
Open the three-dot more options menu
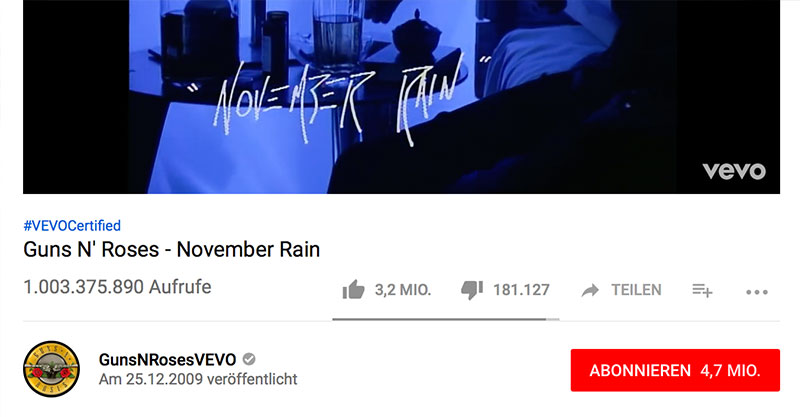coord(757,292)
